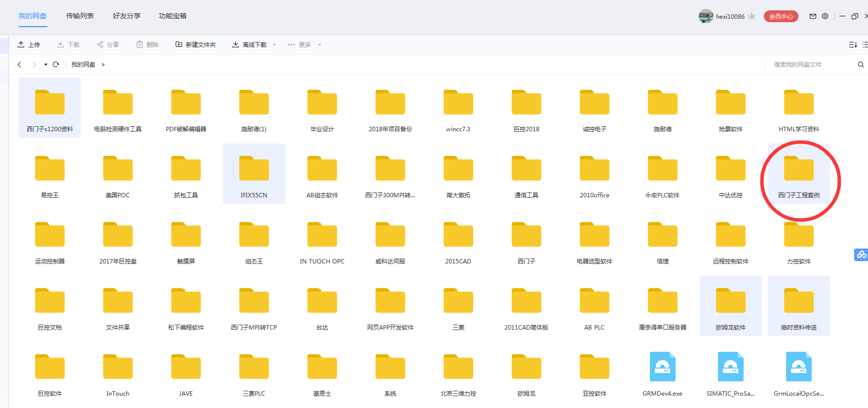868x408 pixels.
Task: Select the 力控软件 folder
Action: pos(799,240)
